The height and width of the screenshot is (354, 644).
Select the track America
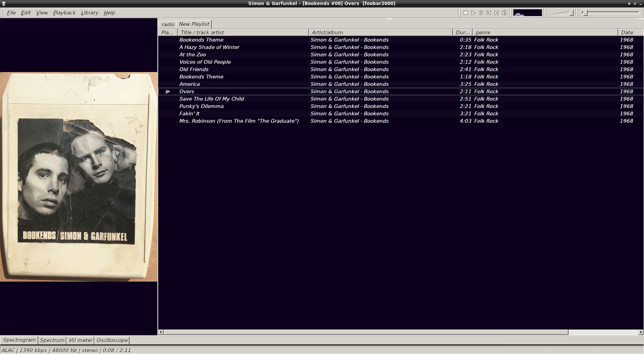(x=401, y=84)
